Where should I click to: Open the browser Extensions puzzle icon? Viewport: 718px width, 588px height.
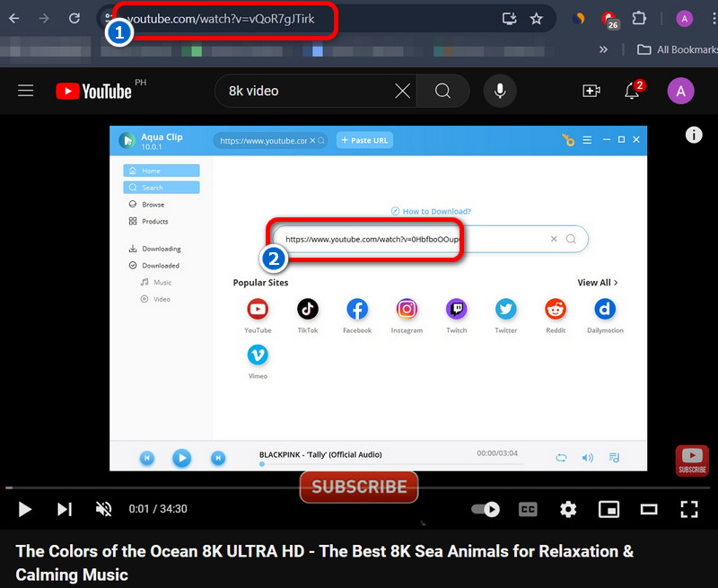point(639,18)
